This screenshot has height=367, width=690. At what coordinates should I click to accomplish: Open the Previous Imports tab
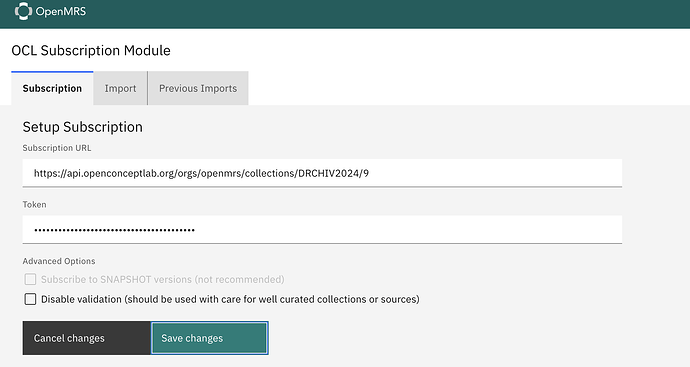tap(198, 88)
